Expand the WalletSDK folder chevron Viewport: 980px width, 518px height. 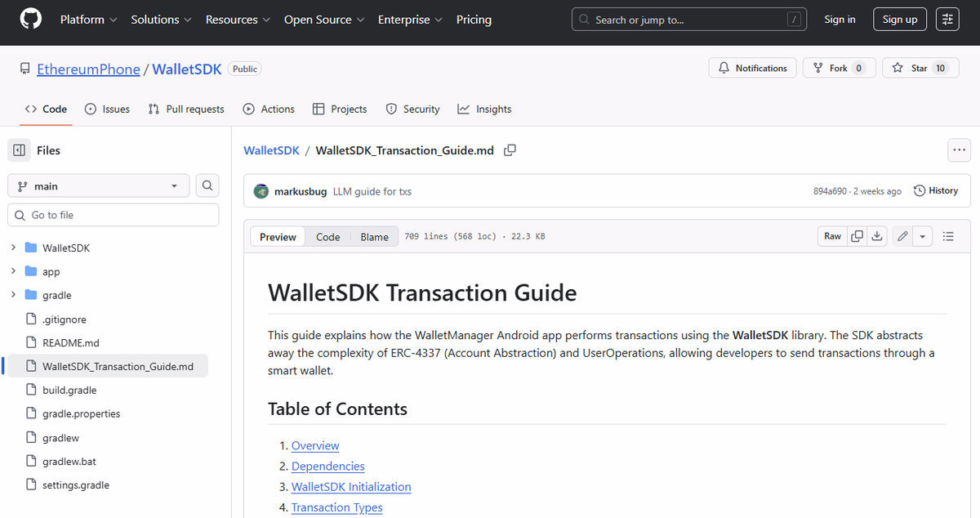coord(13,248)
